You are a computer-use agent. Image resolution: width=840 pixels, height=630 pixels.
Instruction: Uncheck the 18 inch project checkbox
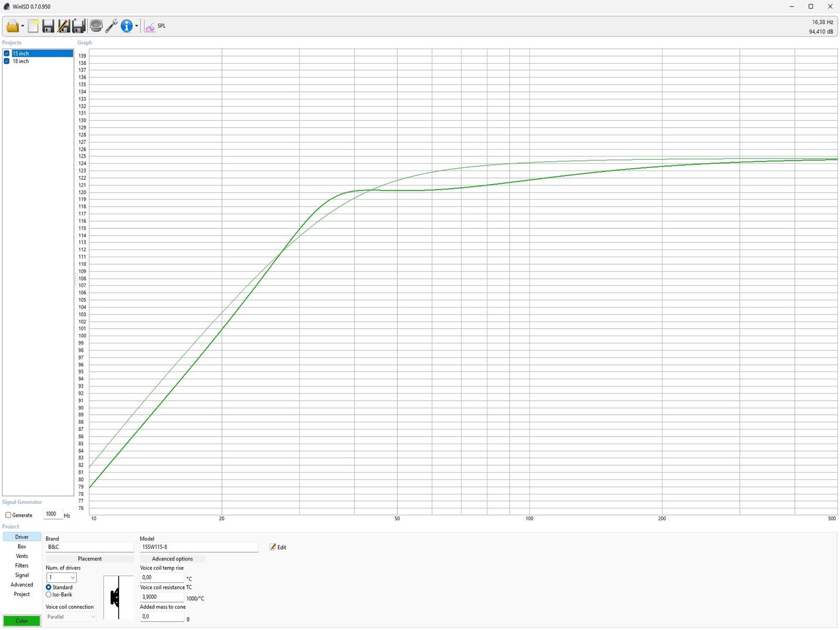pyautogui.click(x=7, y=61)
